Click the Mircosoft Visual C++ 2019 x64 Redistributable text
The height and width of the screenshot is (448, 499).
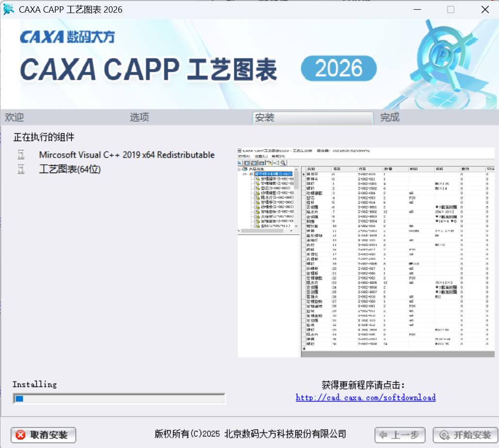point(127,155)
